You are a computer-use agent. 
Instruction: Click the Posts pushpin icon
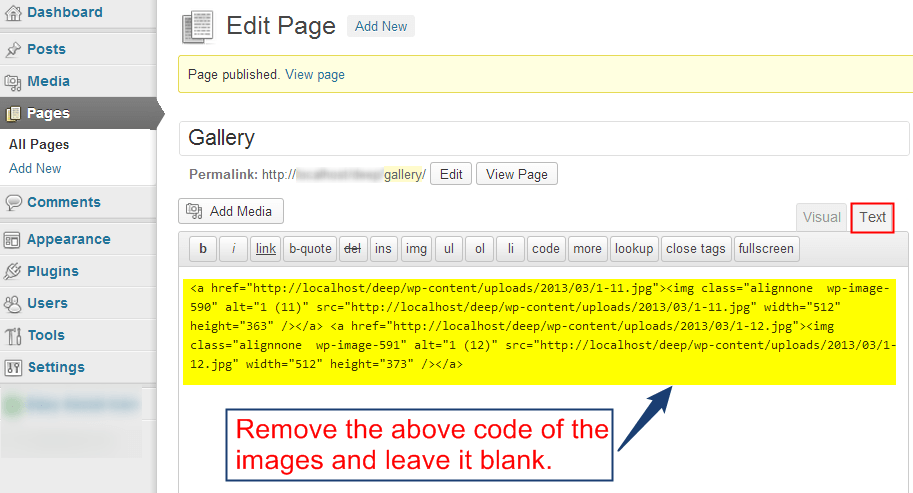coord(13,49)
